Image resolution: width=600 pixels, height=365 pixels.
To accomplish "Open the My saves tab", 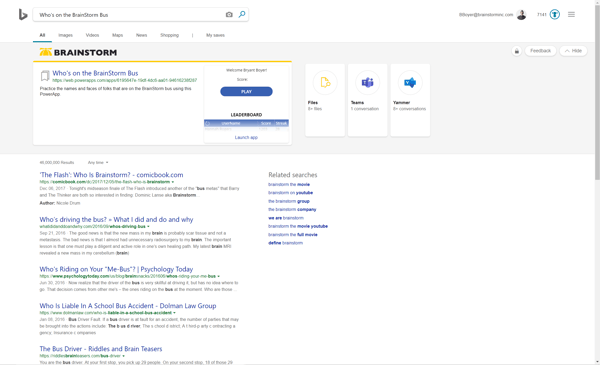I will point(215,35).
